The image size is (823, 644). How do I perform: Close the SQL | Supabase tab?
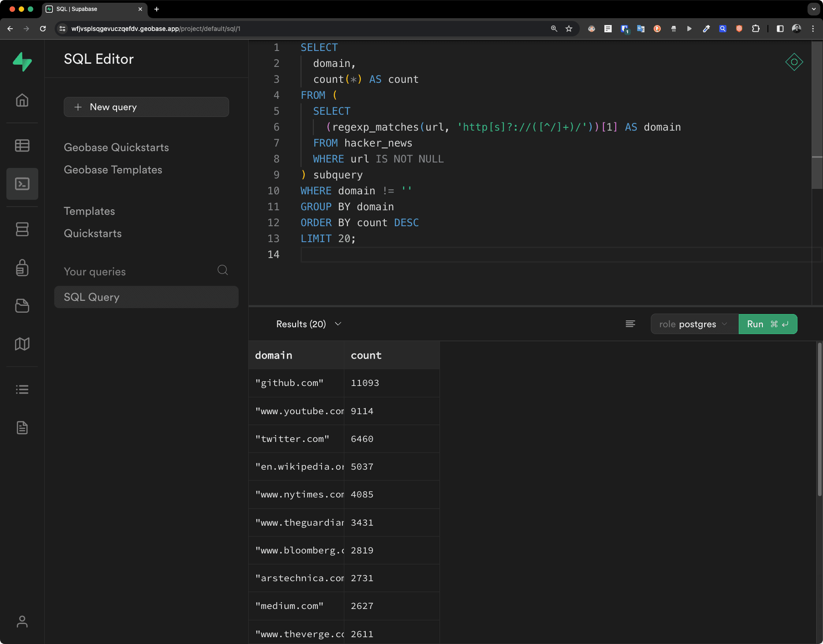coord(140,9)
